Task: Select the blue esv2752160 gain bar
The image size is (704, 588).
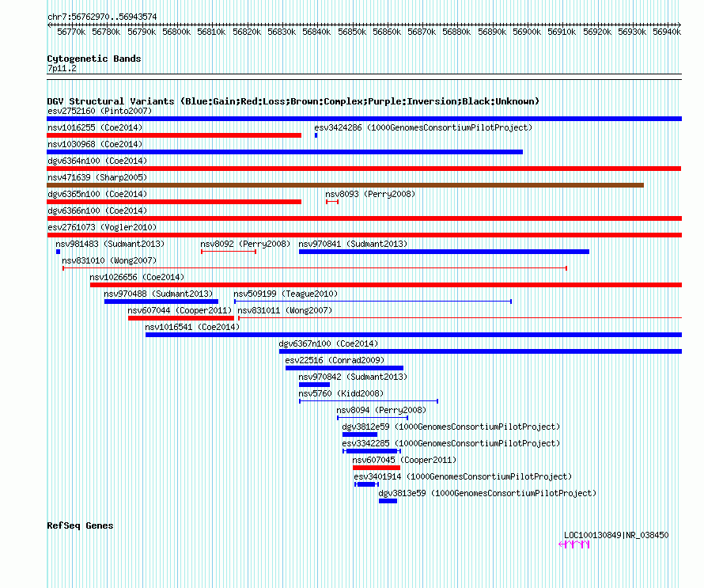Action: (364, 119)
